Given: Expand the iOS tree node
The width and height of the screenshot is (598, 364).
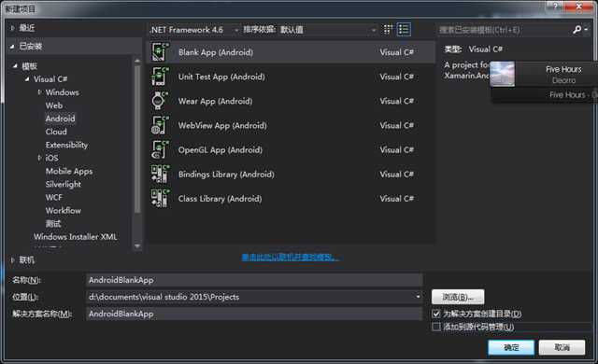Looking at the screenshot, I should click(x=39, y=158).
